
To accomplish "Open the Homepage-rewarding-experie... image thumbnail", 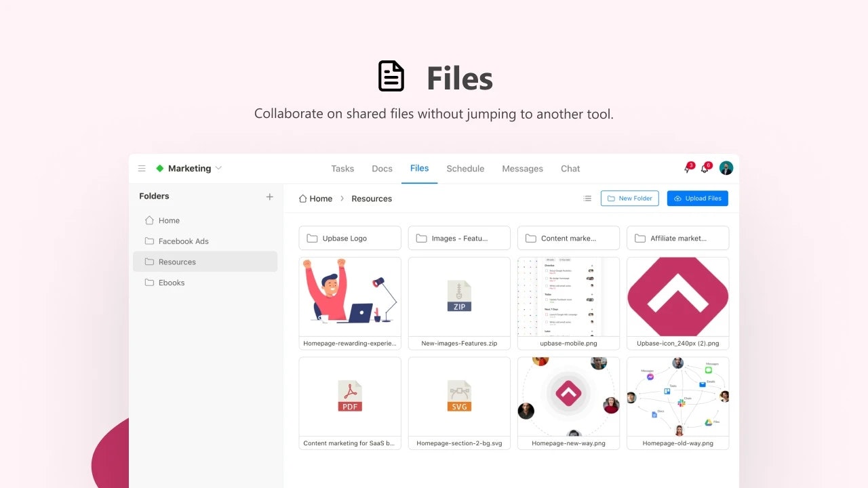I will (350, 297).
